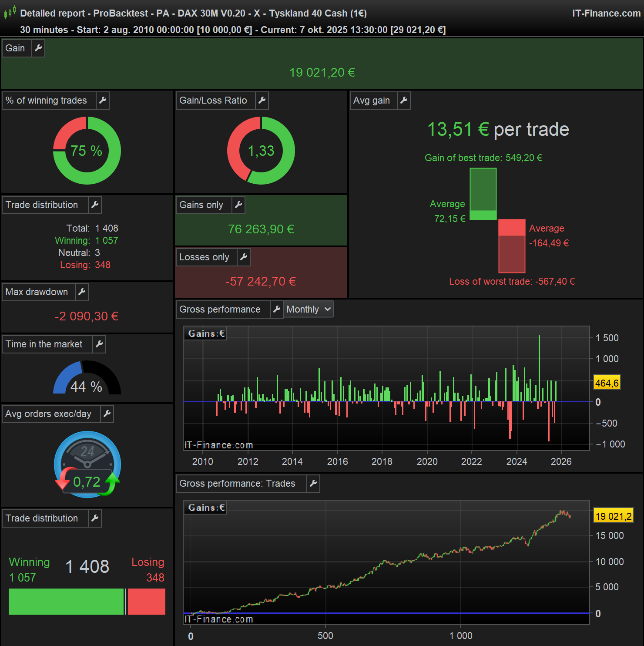The image size is (644, 646).
Task: Click the candlestick chart icon in title
Action: pos(10,12)
